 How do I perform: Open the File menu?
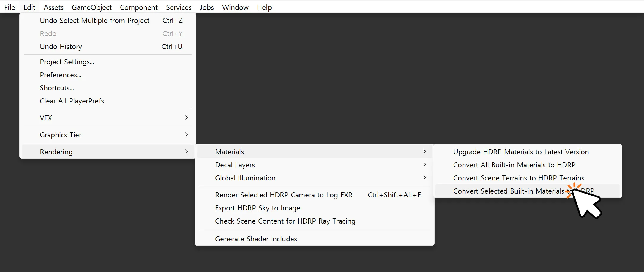tap(10, 7)
